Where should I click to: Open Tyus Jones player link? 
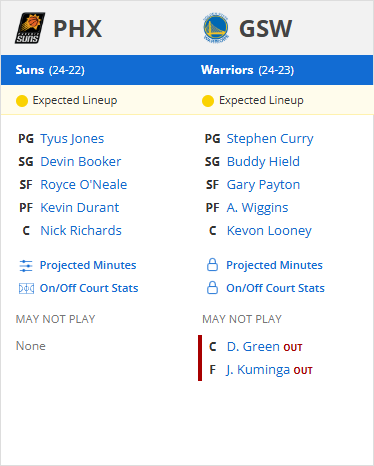point(72,139)
